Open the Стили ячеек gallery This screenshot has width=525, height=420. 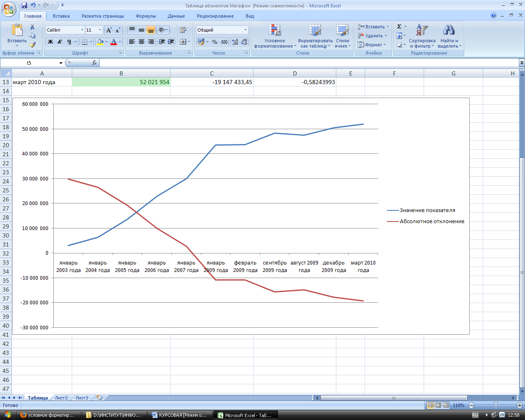click(x=342, y=36)
